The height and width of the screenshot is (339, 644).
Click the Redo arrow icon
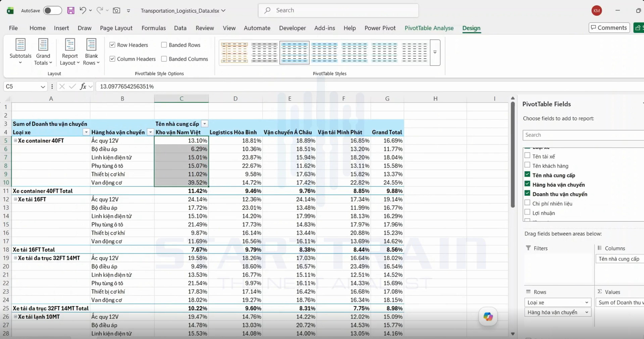(100, 10)
